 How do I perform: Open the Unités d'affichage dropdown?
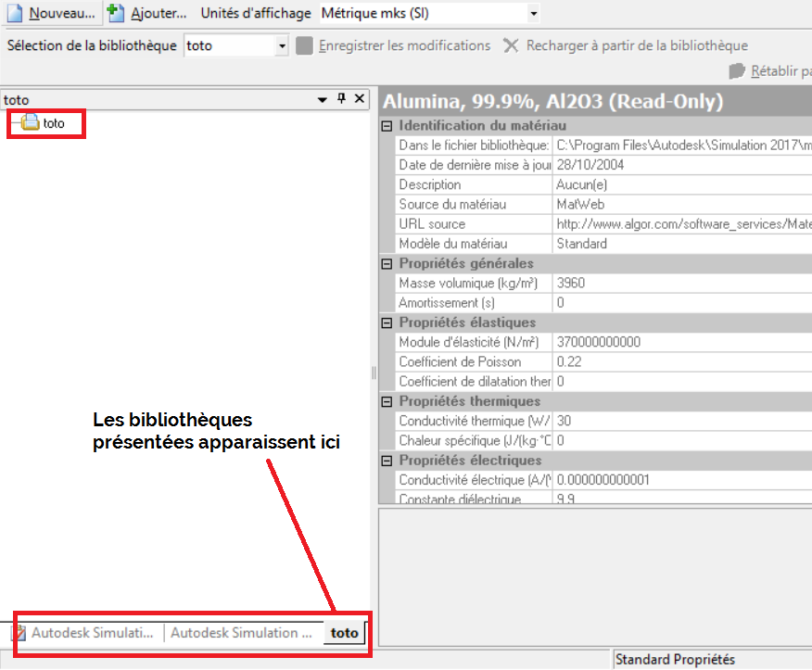point(532,14)
